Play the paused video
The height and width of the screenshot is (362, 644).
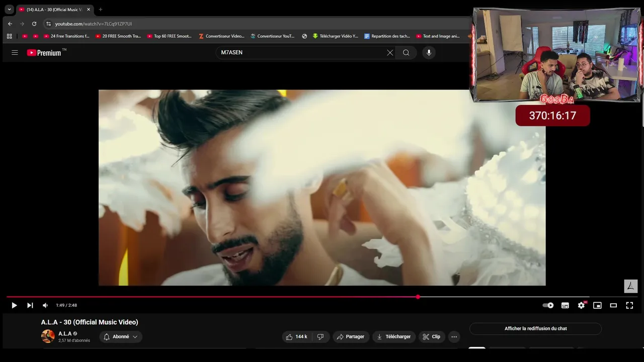pyautogui.click(x=14, y=305)
